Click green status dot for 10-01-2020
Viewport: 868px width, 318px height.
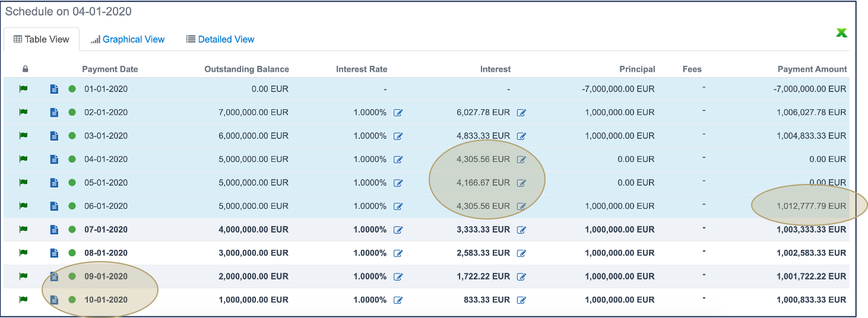coord(72,300)
